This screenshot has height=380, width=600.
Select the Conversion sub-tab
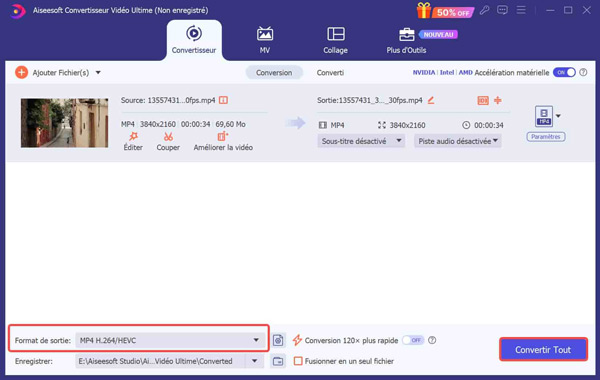[274, 72]
